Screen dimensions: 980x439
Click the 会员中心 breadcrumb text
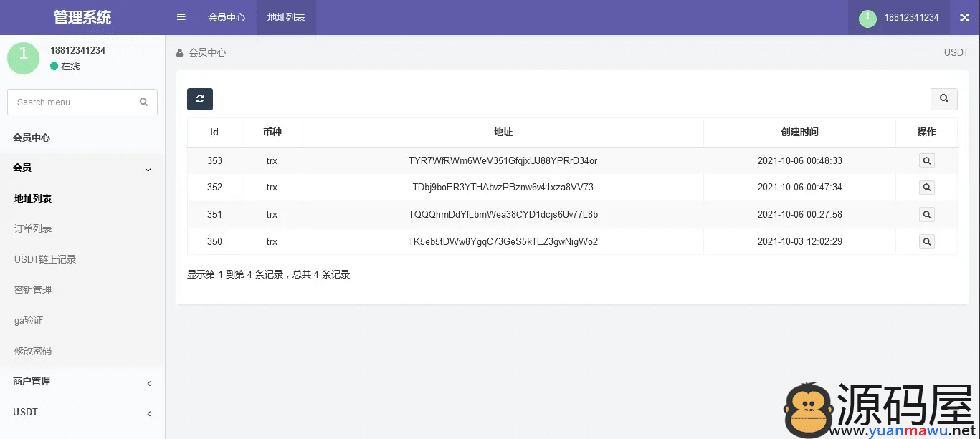pos(208,53)
